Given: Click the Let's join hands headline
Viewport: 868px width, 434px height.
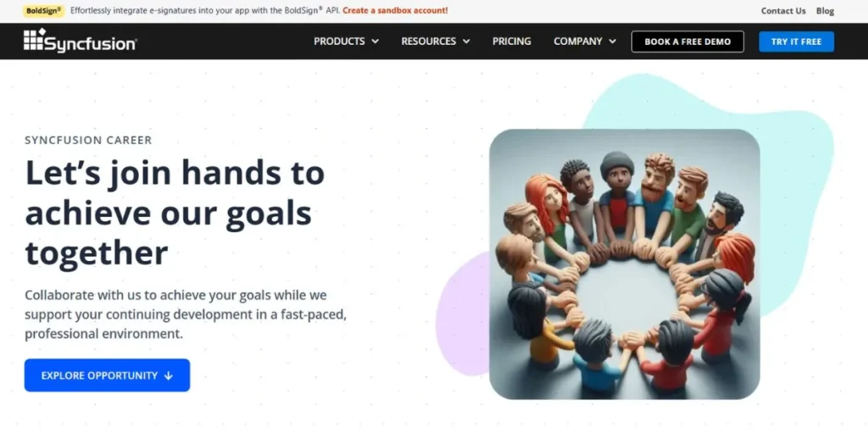Looking at the screenshot, I should [x=175, y=213].
